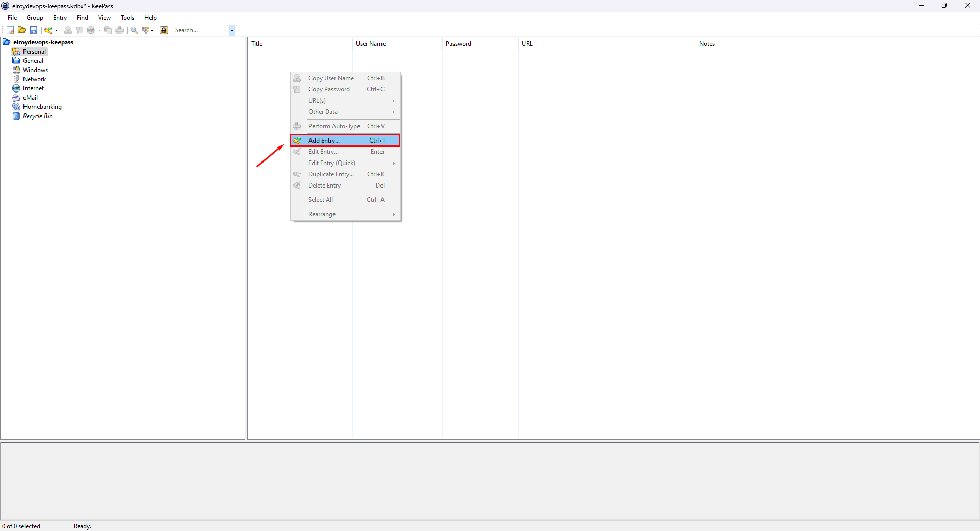Screen dimensions: 980x531
Task: Select the General group
Action: pos(33,61)
